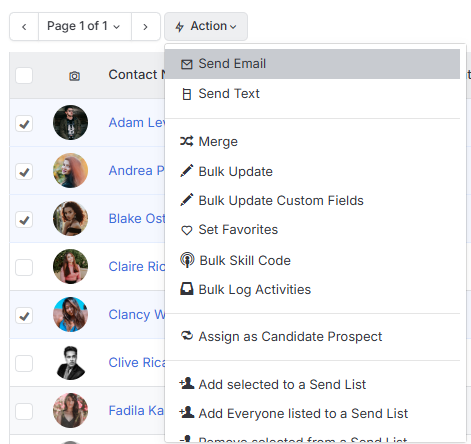
Task: Collapse the Action dropdown menu
Action: (x=206, y=26)
